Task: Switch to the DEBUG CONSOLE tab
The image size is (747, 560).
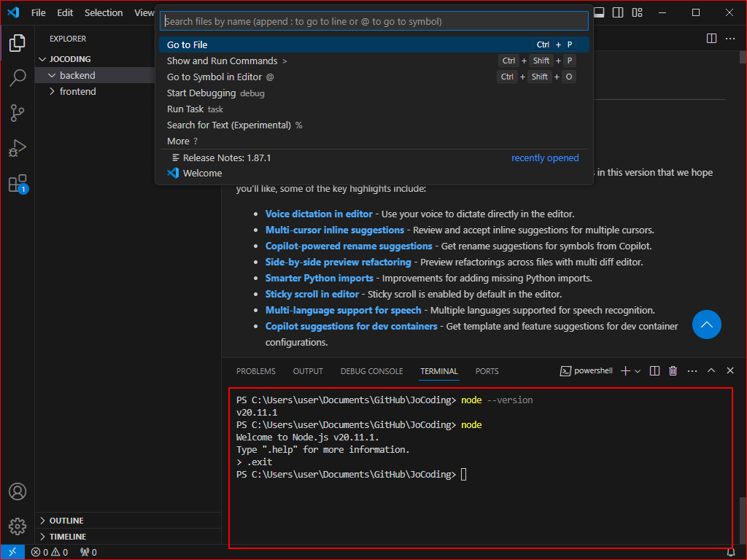Action: click(x=371, y=371)
